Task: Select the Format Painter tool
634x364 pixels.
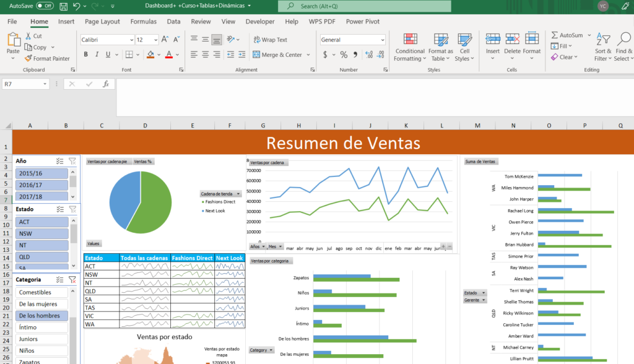Action: pyautogui.click(x=47, y=58)
